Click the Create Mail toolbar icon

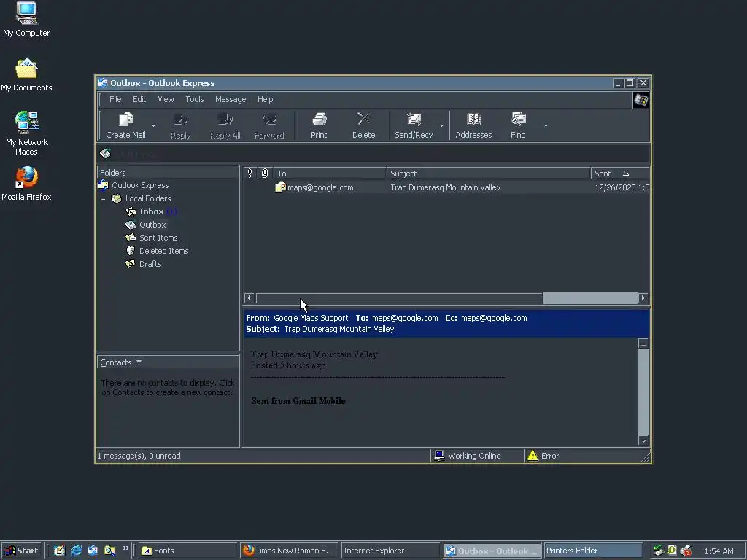[x=125, y=125]
